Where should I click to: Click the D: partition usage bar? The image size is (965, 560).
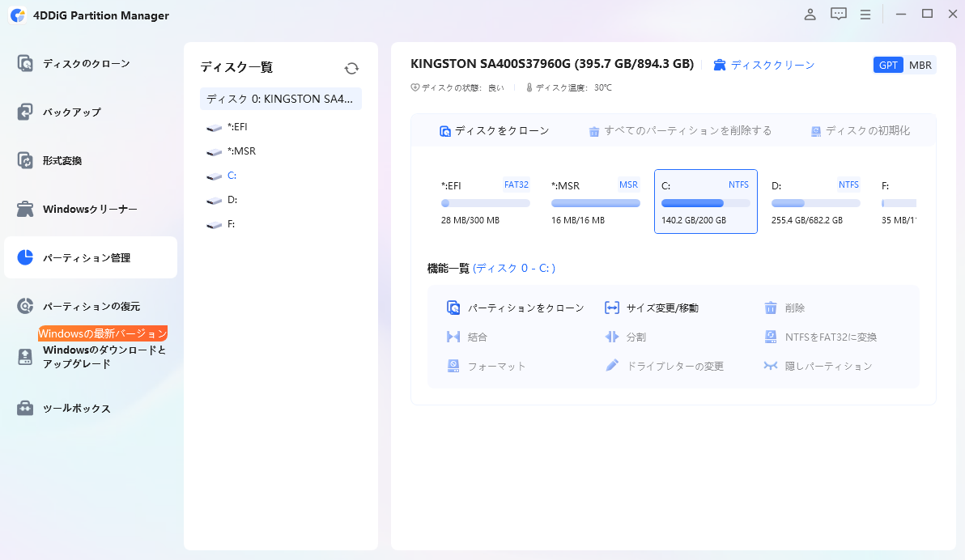pos(815,203)
